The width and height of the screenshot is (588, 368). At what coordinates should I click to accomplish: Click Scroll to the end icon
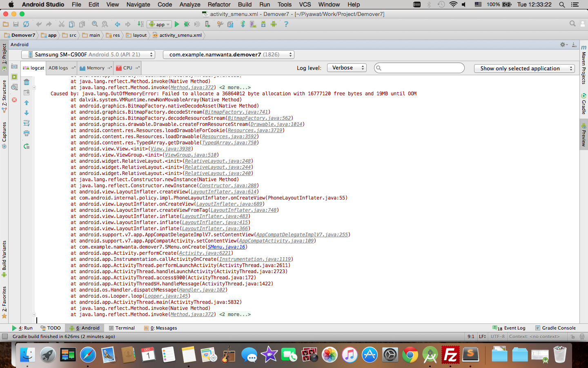click(27, 92)
